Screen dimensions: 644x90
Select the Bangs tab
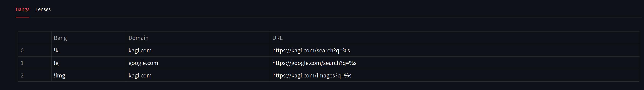23,9
